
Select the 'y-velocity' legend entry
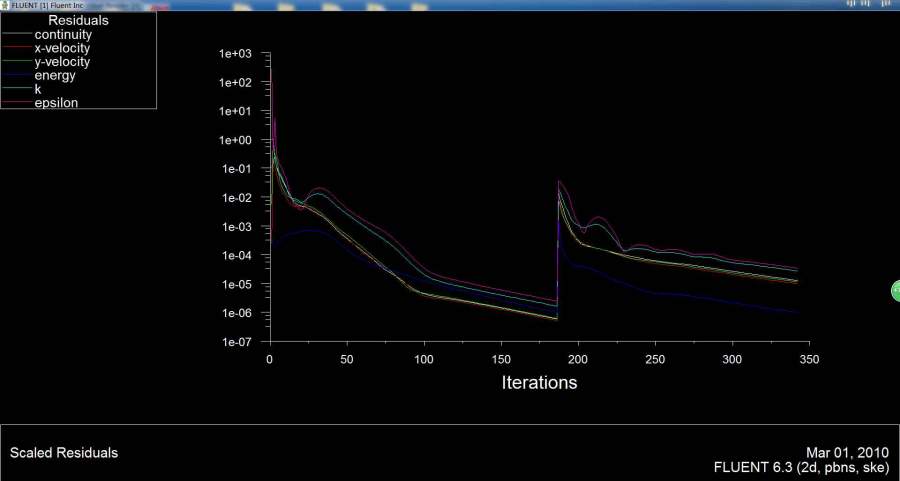pos(61,61)
